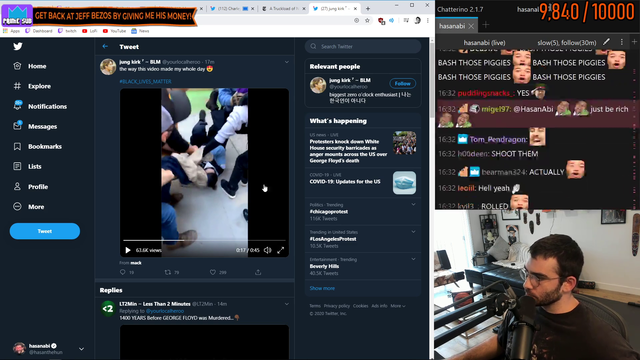The image size is (640, 360).
Task: Click jung kirk's tweet avatar
Action: point(108,67)
